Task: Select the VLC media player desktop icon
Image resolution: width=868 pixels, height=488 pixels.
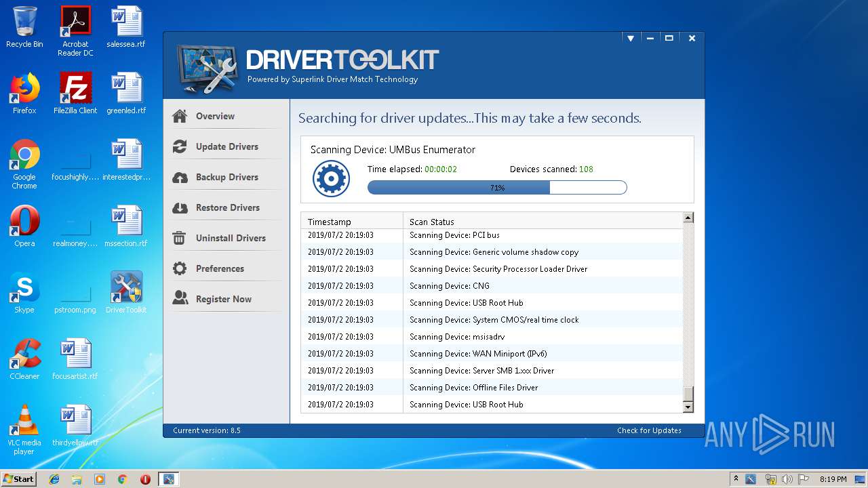Action: pos(24,430)
